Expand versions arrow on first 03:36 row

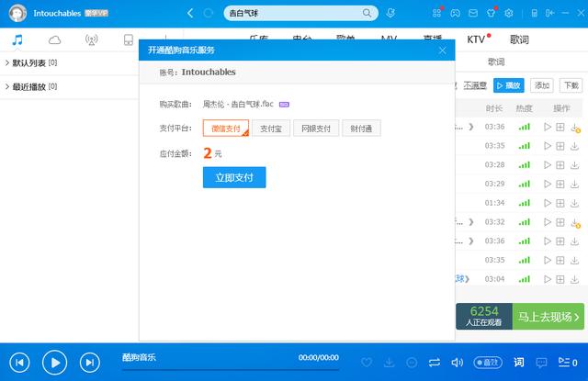[471, 127]
